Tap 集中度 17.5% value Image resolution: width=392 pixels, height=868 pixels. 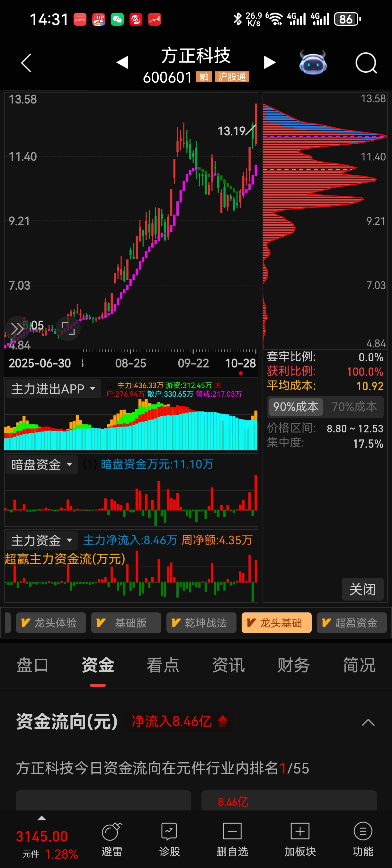click(368, 444)
